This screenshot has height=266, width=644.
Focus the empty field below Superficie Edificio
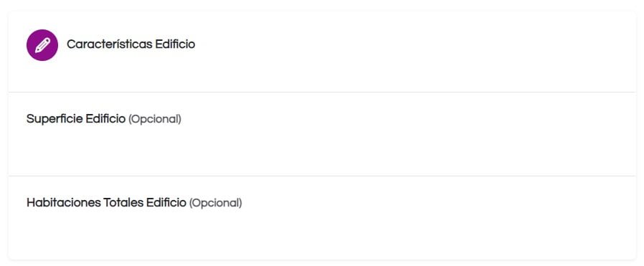pos(322,150)
